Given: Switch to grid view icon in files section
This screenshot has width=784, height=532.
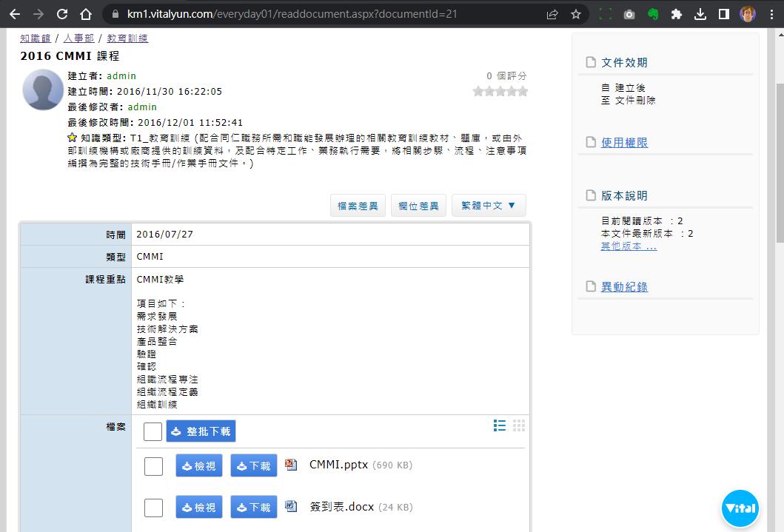Looking at the screenshot, I should 519,425.
